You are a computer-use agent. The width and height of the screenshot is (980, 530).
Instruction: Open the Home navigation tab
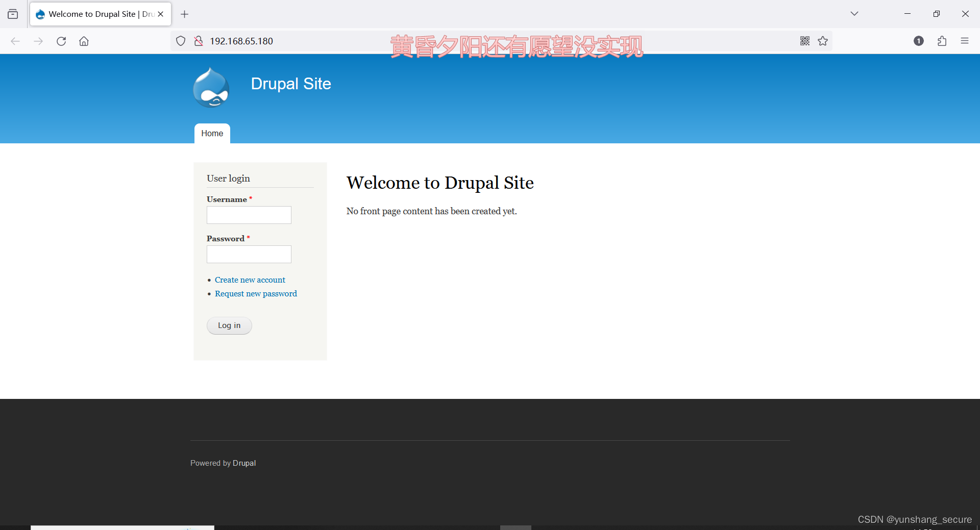coord(212,134)
